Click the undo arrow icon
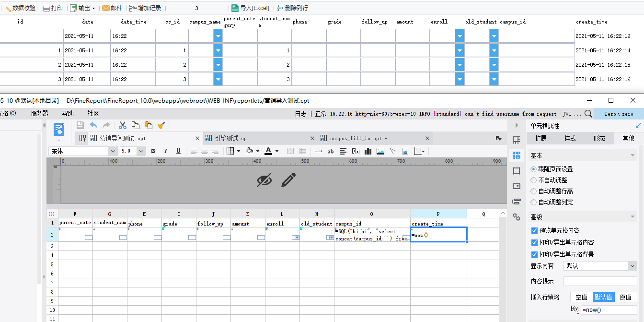This screenshot has width=644, height=322. tap(93, 125)
